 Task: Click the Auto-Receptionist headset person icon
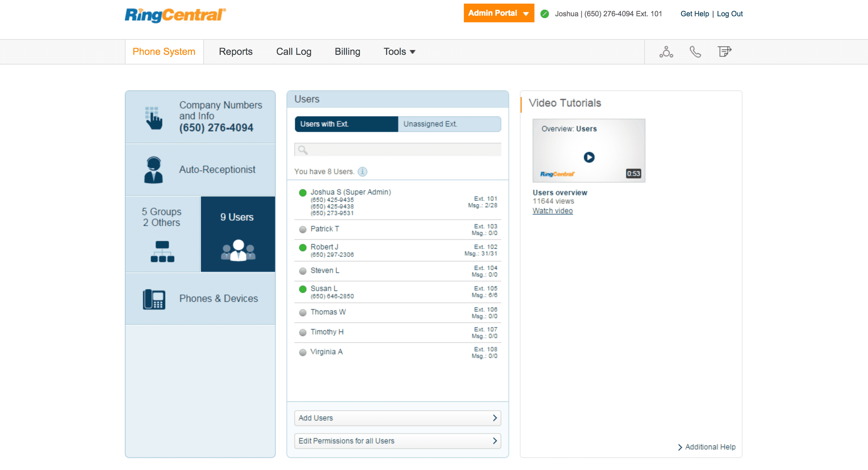point(153,170)
